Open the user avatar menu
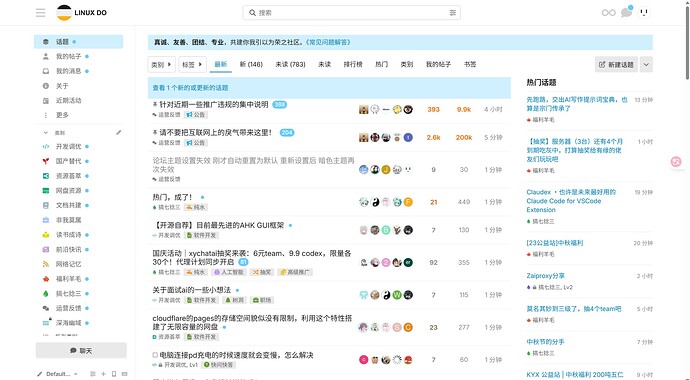The image size is (690, 380). (x=644, y=12)
